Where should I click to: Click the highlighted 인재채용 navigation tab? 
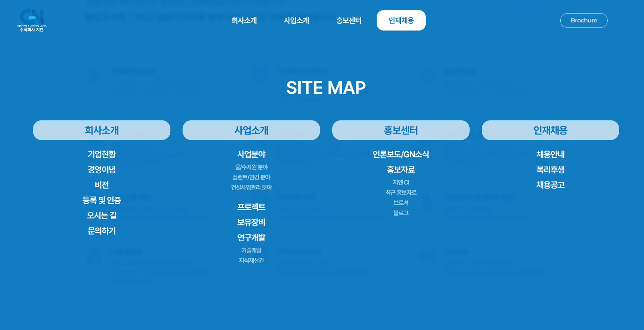click(401, 21)
